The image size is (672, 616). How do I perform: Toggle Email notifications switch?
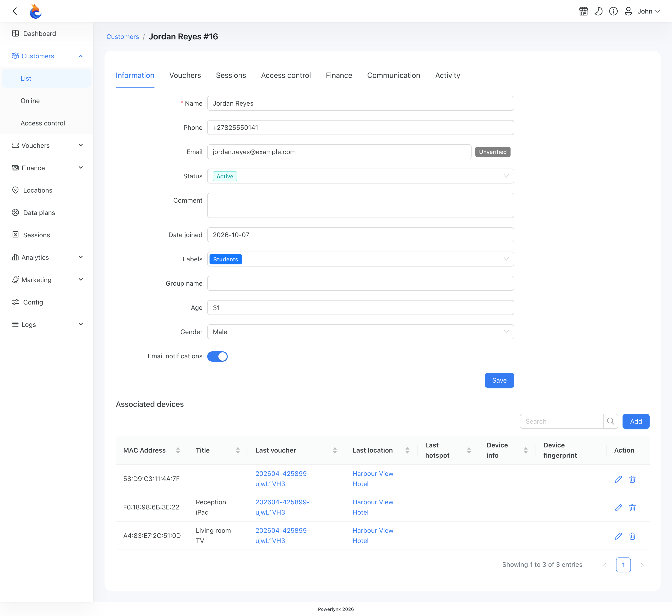click(x=217, y=356)
